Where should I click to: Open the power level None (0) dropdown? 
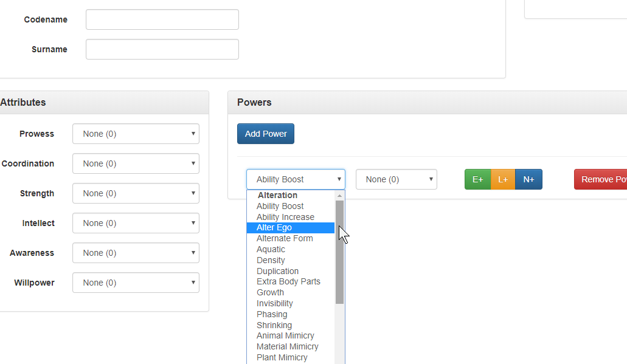(x=396, y=179)
